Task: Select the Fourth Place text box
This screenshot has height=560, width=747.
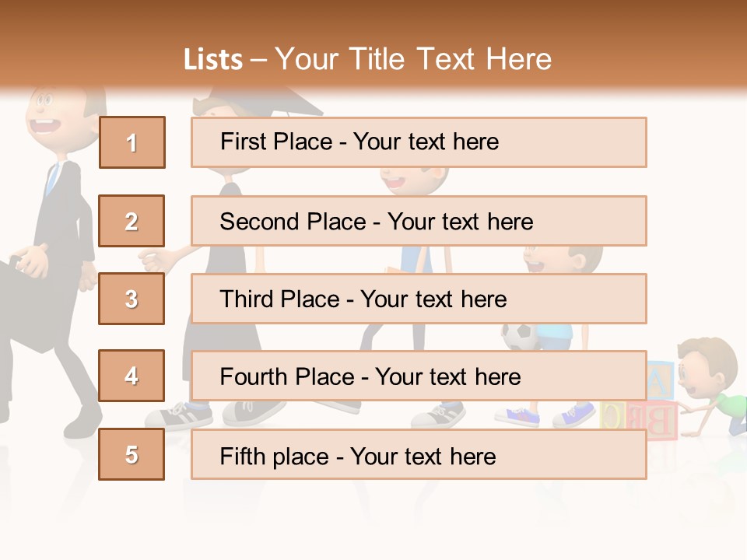Action: tap(419, 376)
